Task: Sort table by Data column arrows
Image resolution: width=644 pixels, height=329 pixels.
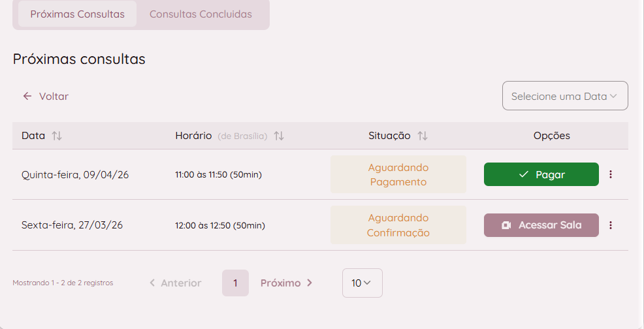Action: 57,136
